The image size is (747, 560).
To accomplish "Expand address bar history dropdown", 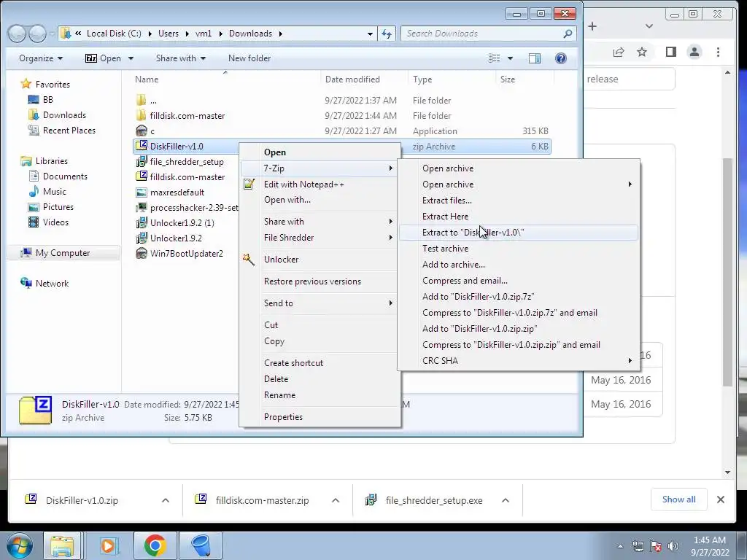I will click(x=370, y=34).
